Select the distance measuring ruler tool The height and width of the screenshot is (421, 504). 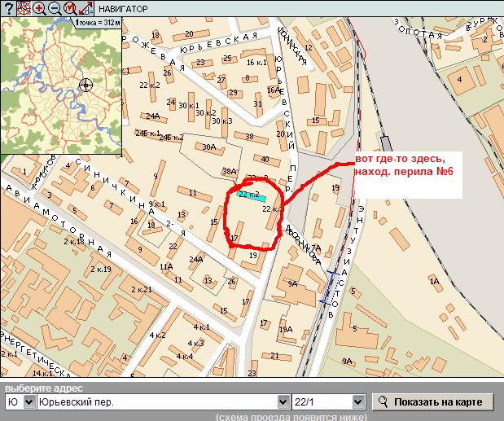tap(84, 8)
